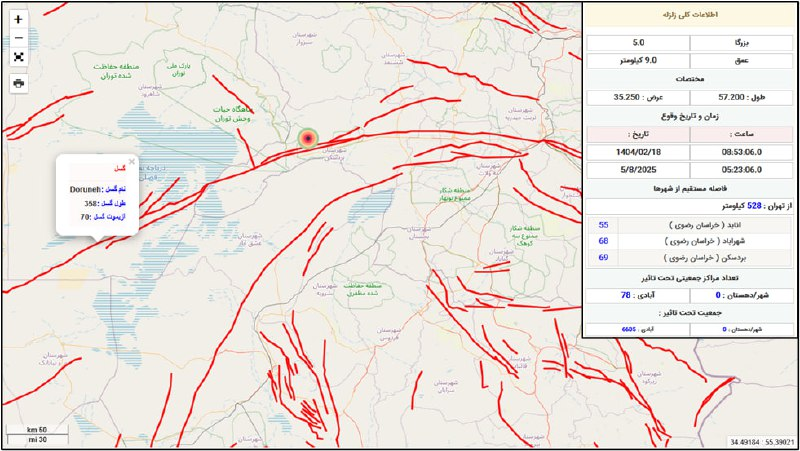Click the fault length value 358
The width and height of the screenshot is (800, 451).
pos(91,203)
